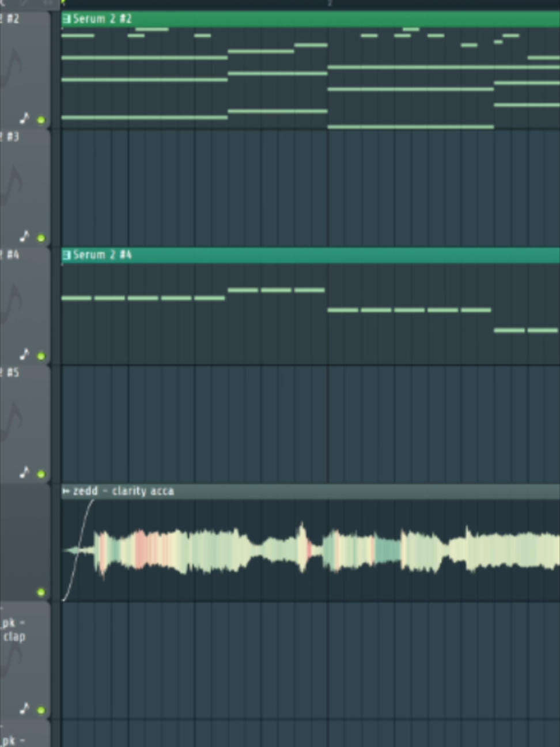Mute track #3 via its green LED

tap(41, 237)
